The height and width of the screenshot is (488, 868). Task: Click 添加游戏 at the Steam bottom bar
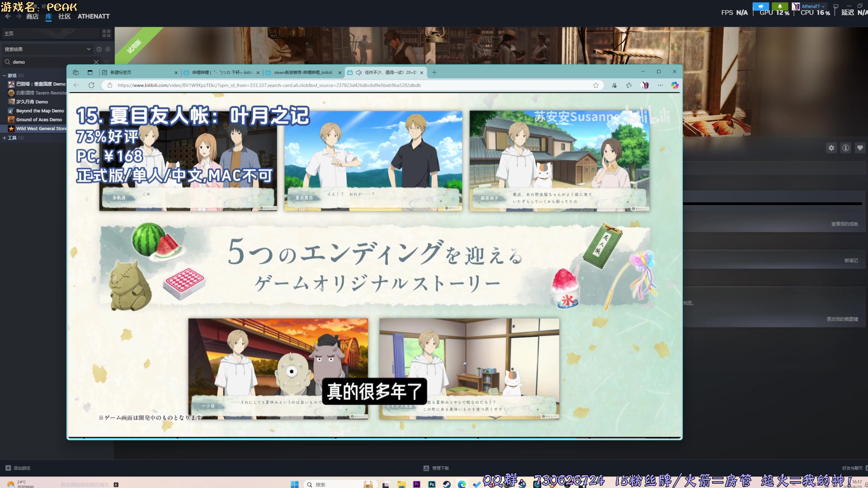pyautogui.click(x=18, y=468)
